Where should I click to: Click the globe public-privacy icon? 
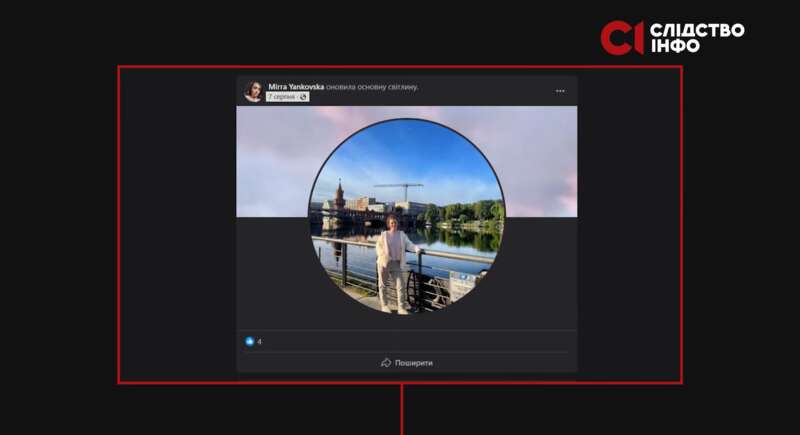[x=303, y=97]
